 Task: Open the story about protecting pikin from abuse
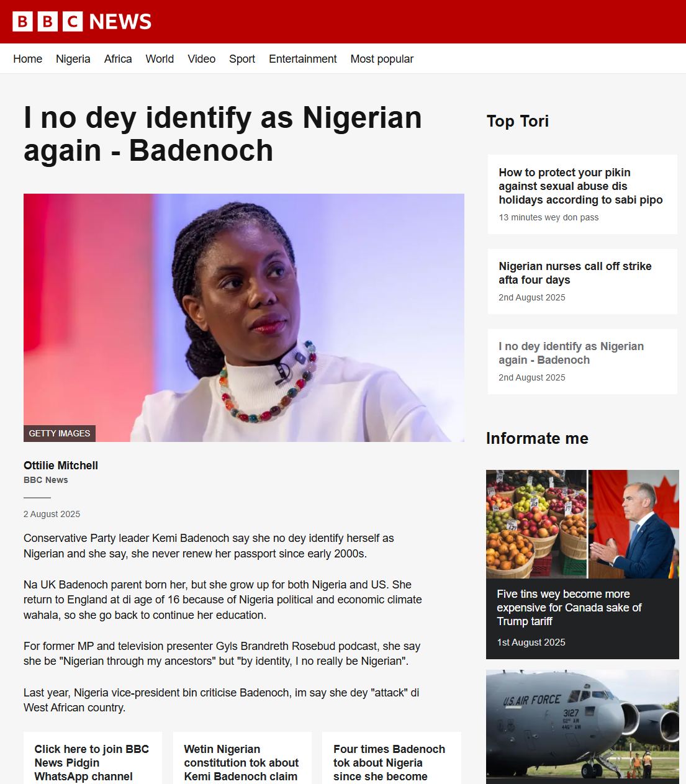tap(580, 186)
